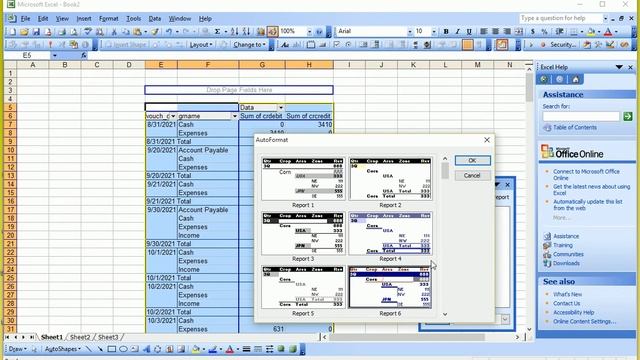Open the AutoShapes dropdown menu
The height and width of the screenshot is (360, 640).
pos(62,349)
